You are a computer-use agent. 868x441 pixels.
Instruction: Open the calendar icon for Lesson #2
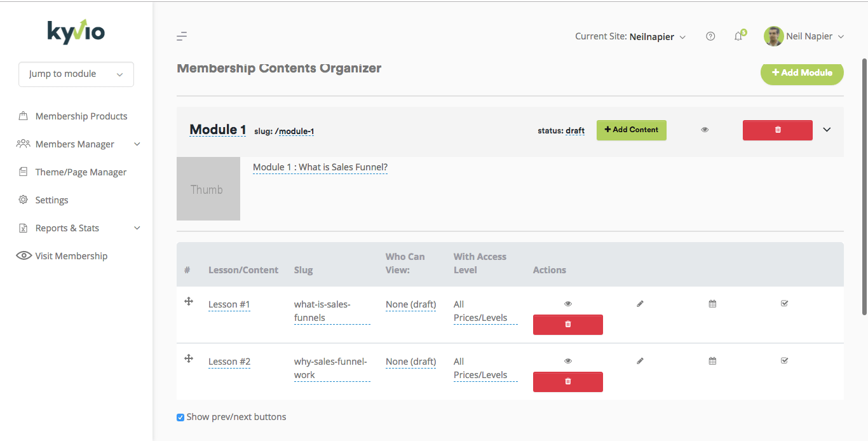tap(712, 361)
